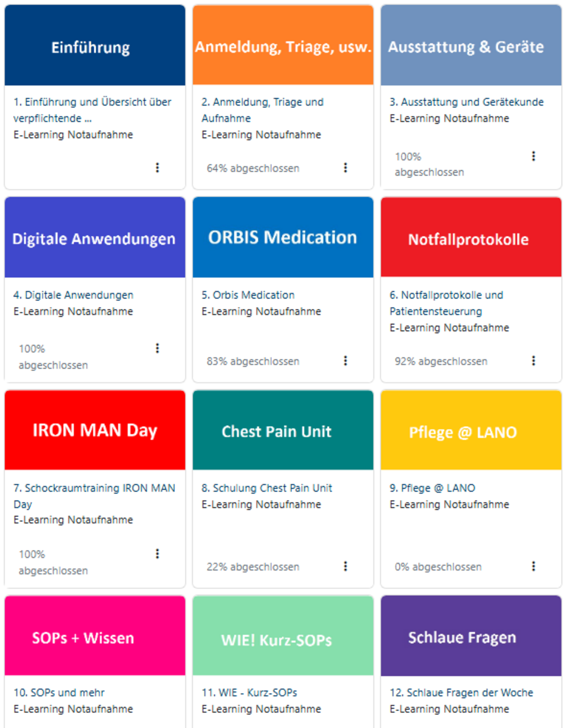This screenshot has width=571, height=728.
Task: Click the green WIE! Kurz-SOPs banner
Action: coord(283,636)
